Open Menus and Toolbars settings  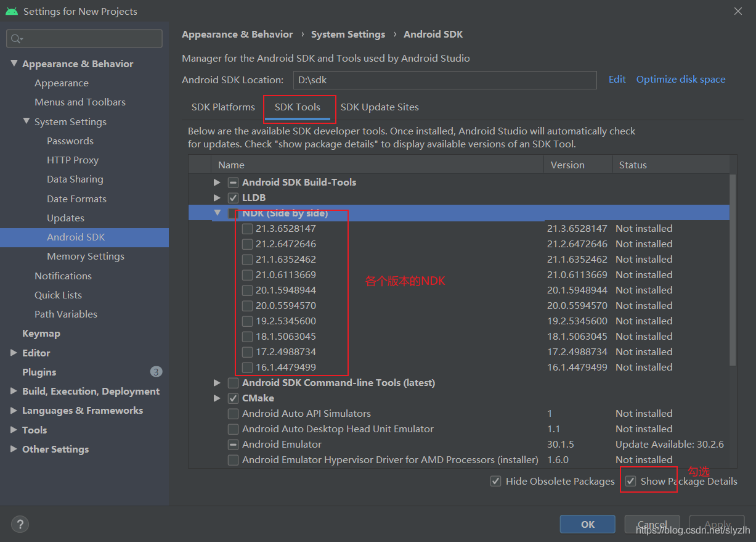[x=80, y=102]
